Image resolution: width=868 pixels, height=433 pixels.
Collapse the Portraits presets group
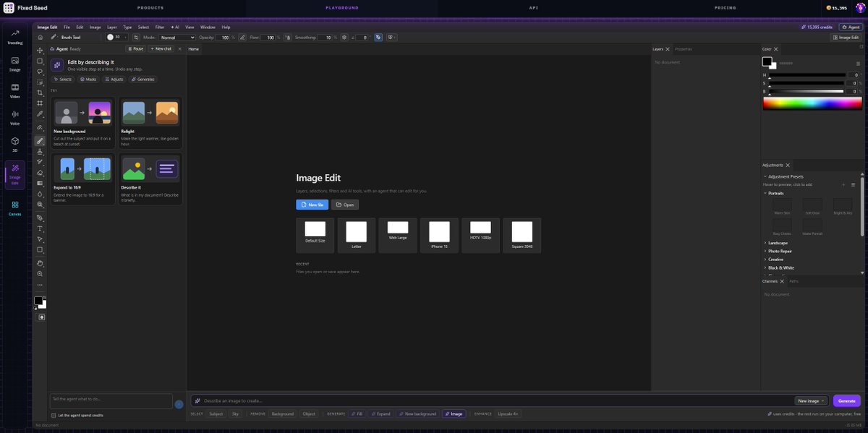tap(775, 193)
